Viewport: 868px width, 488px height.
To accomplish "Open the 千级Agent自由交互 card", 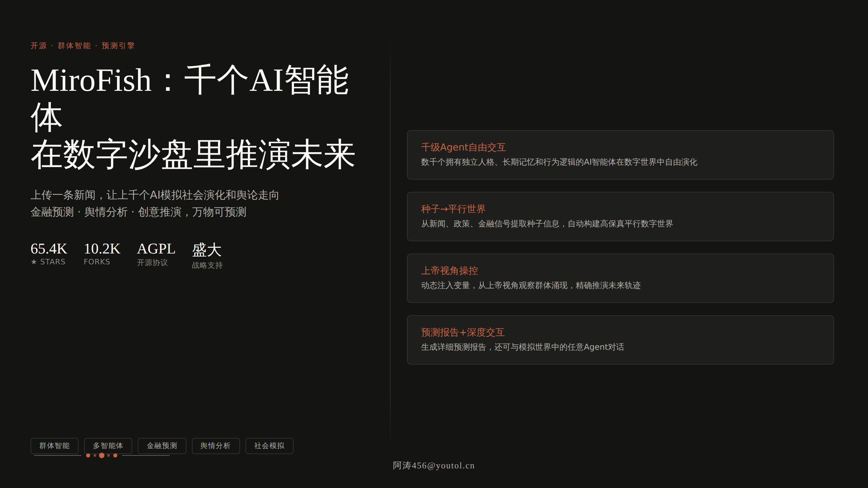I will pos(620,155).
